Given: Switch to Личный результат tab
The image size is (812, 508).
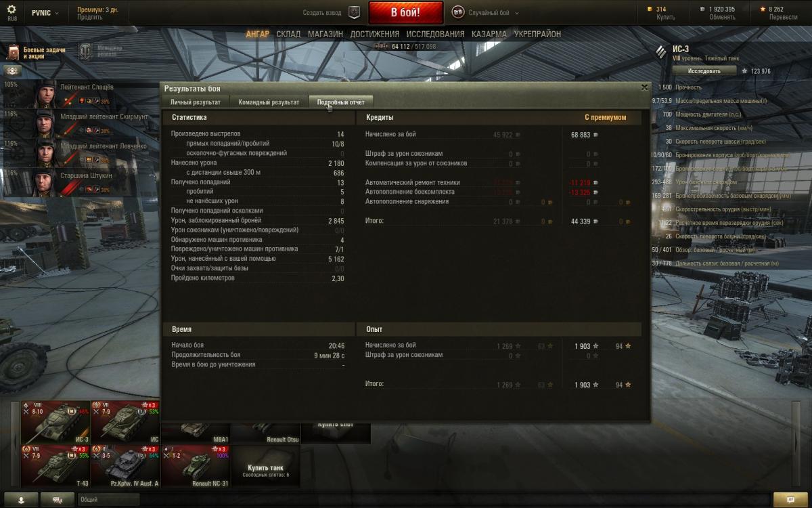Looking at the screenshot, I should click(x=196, y=102).
